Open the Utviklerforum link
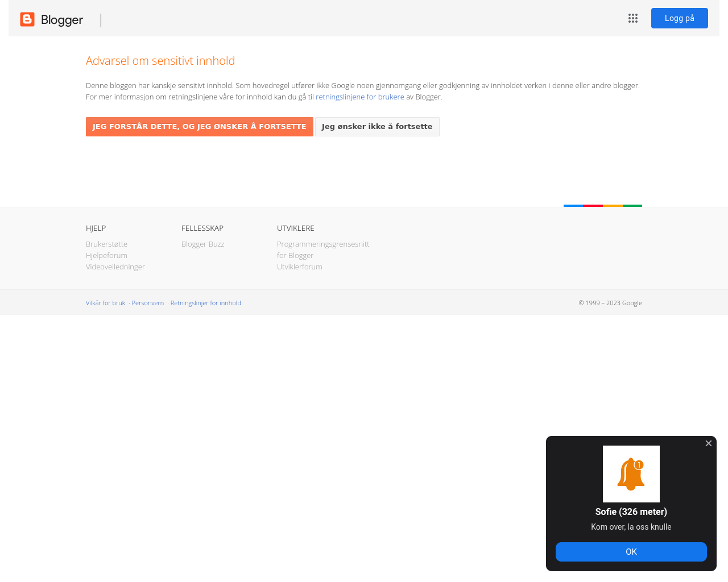 (x=300, y=267)
